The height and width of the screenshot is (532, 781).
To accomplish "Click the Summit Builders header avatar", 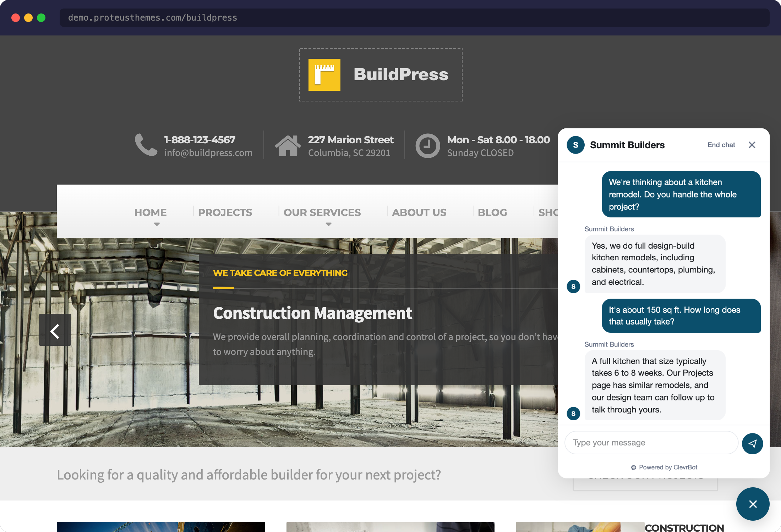I will (575, 145).
